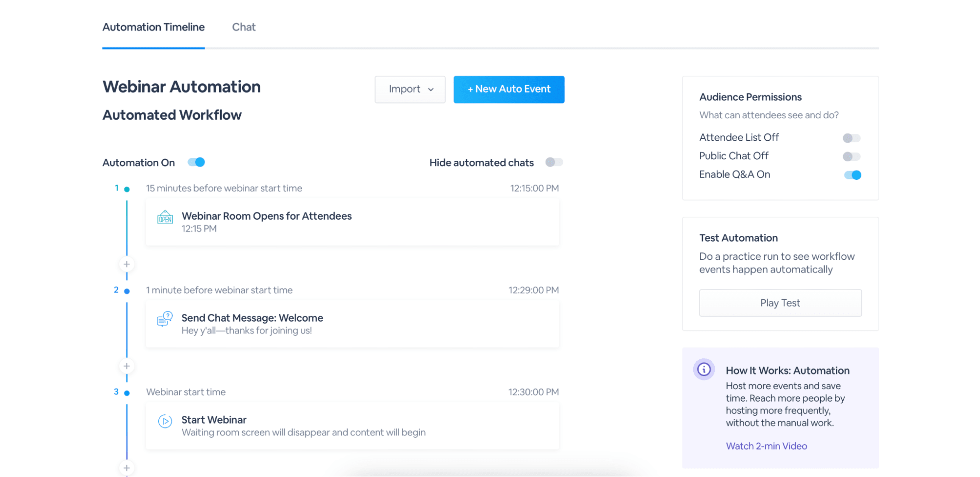Click the Start Webinar play icon
This screenshot has width=980, height=477.
[x=165, y=422]
